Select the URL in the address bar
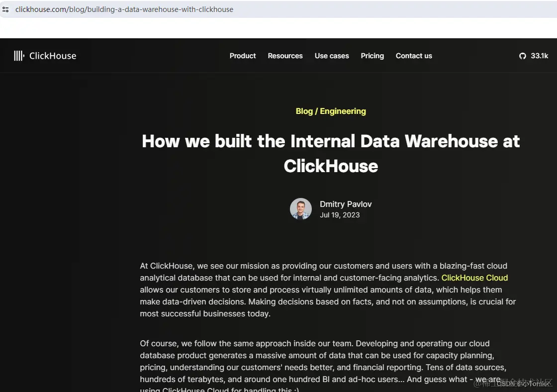 [x=124, y=9]
